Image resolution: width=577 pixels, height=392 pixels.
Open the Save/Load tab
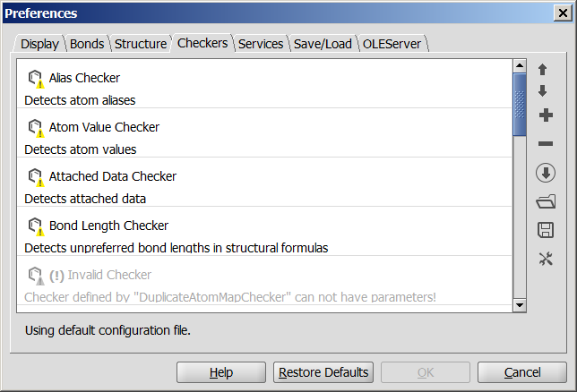tap(323, 44)
